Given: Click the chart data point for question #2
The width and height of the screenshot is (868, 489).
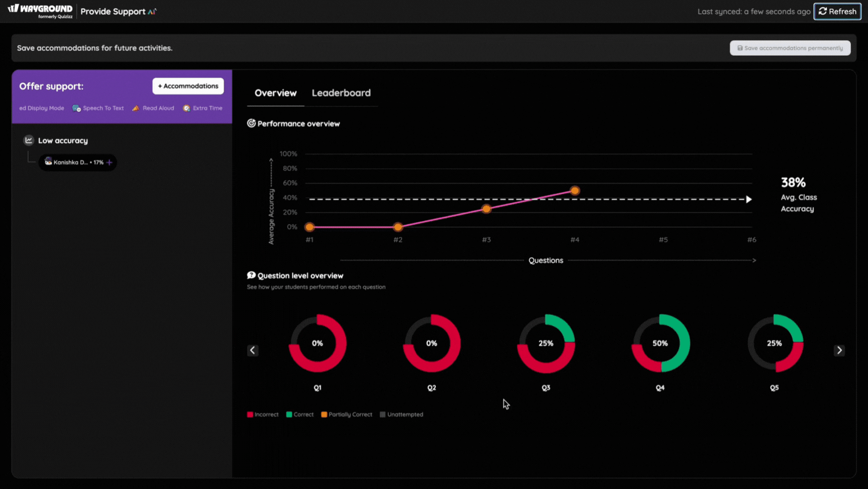Looking at the screenshot, I should (398, 227).
